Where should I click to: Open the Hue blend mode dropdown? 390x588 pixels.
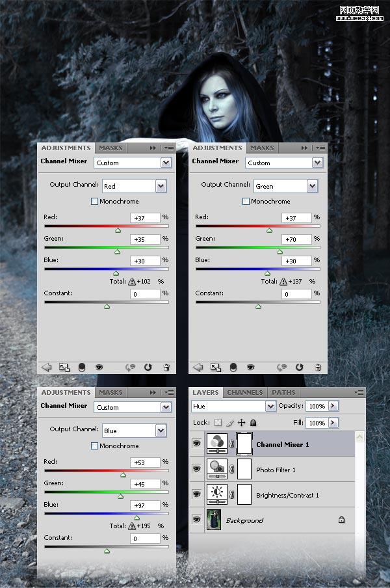click(x=233, y=406)
